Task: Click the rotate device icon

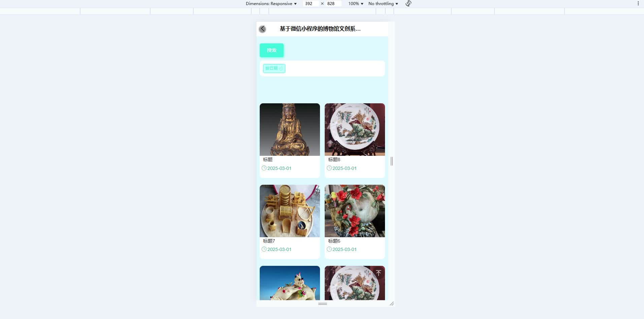Action: pyautogui.click(x=409, y=3)
